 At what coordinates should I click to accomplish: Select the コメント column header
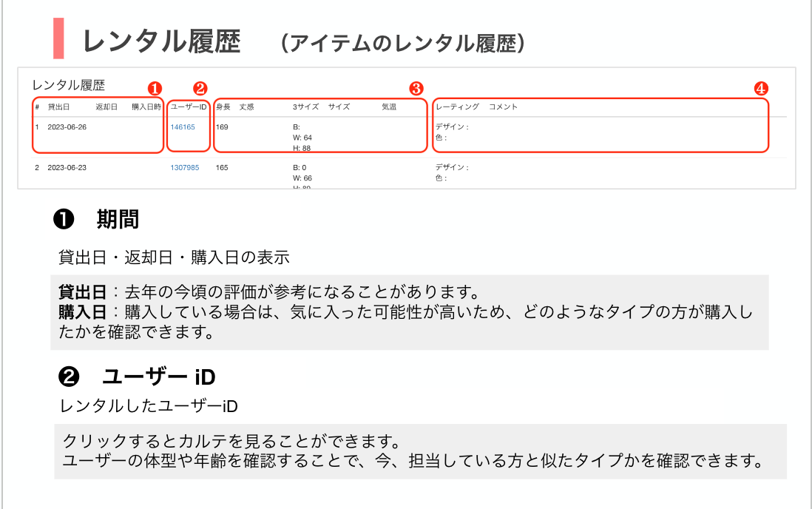(504, 107)
